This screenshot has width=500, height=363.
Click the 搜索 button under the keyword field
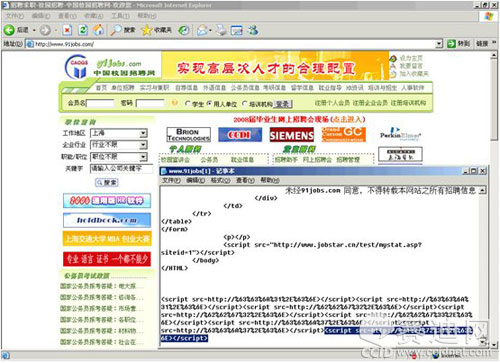107,183
